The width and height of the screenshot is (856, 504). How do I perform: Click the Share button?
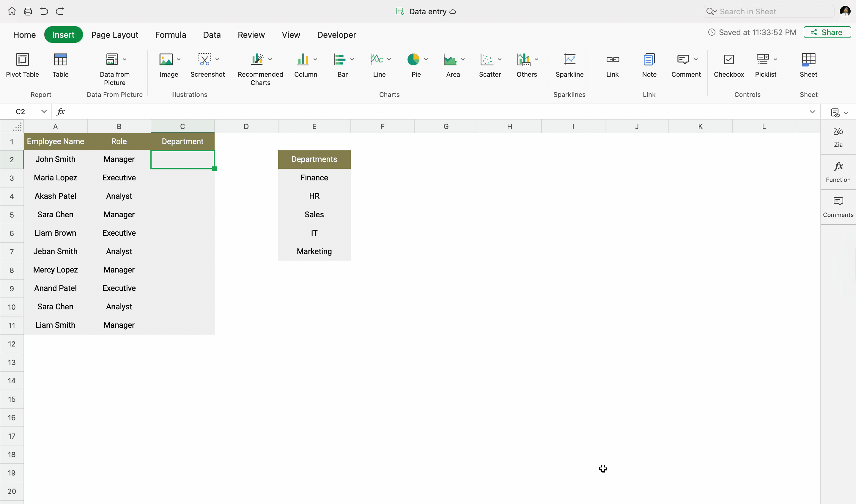827,32
